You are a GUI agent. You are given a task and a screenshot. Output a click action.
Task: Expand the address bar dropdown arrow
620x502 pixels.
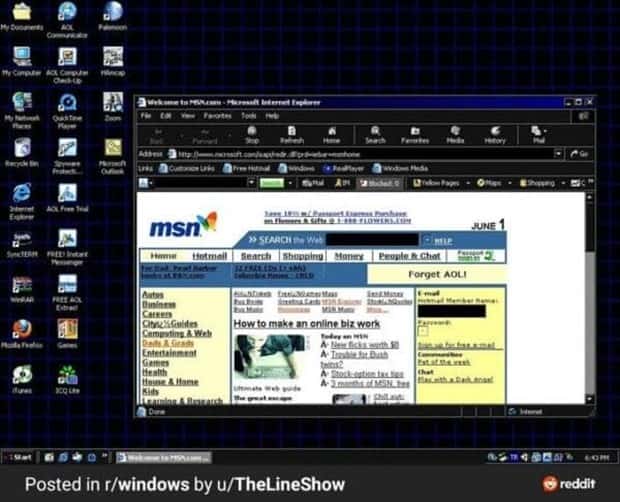[561, 154]
